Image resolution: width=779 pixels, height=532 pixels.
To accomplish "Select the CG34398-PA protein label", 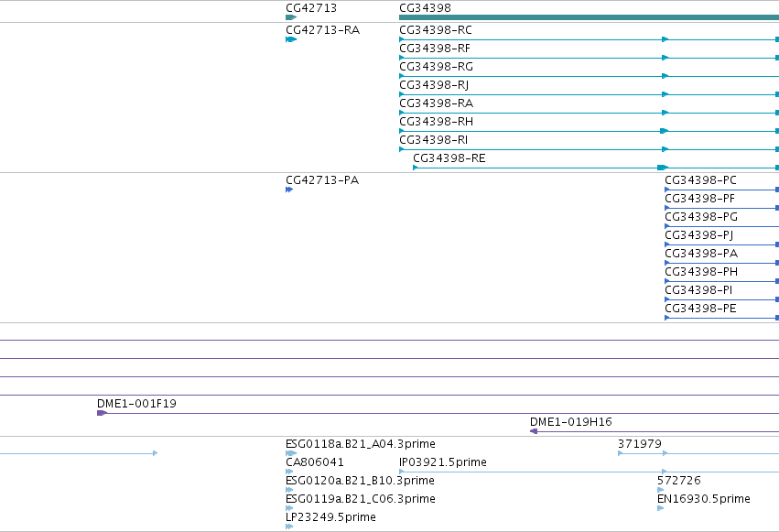I will (701, 254).
